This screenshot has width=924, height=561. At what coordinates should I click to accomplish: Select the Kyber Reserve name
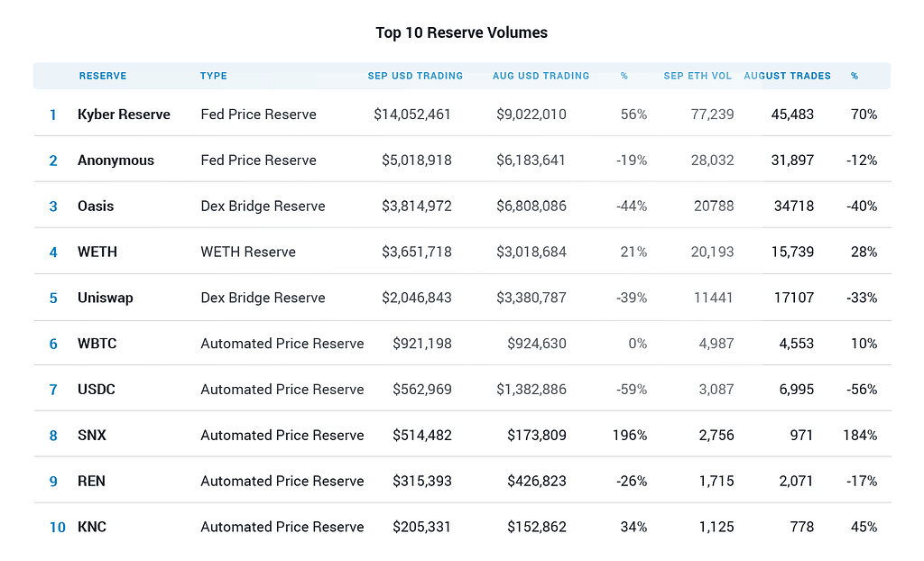[x=124, y=115]
